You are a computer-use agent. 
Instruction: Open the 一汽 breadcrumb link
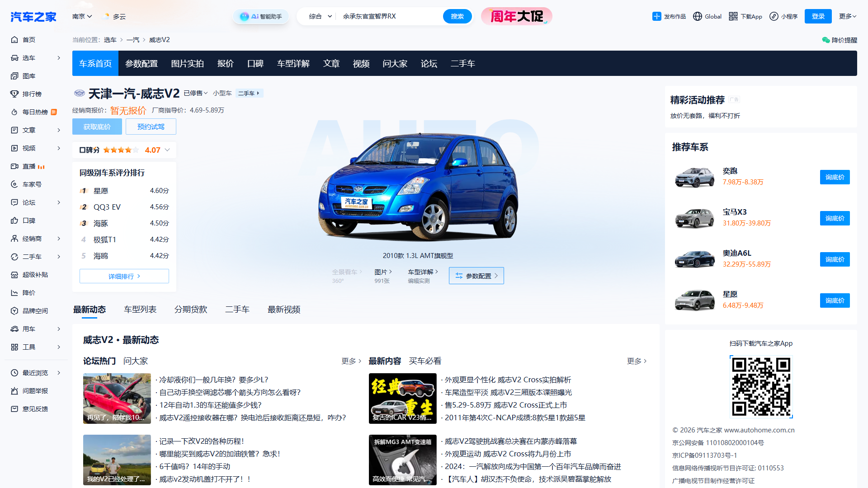pyautogui.click(x=133, y=40)
